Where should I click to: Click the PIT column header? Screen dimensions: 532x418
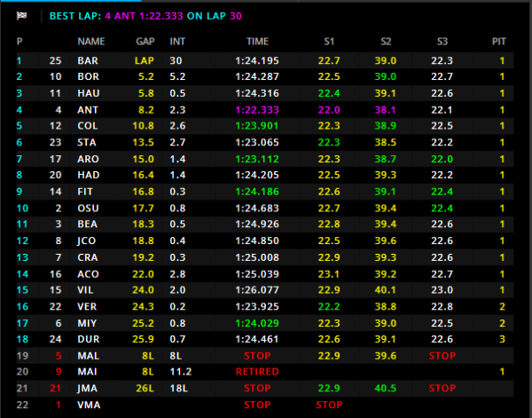[x=501, y=42]
